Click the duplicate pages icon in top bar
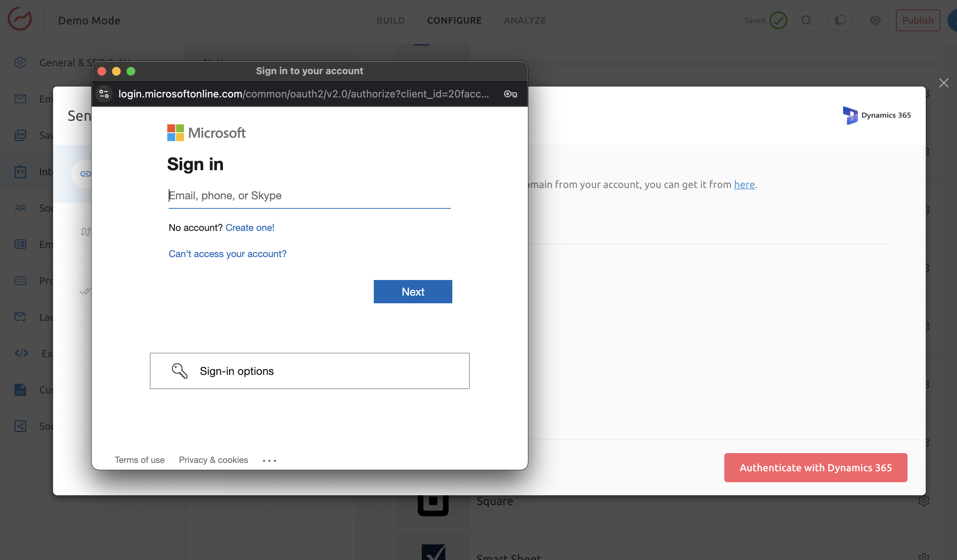The image size is (957, 560). 840,20
